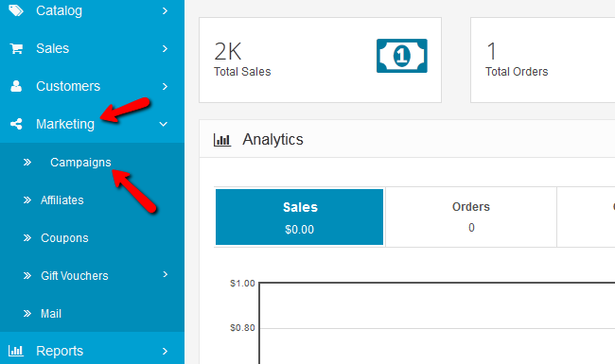
Task: Click the Reports bar chart icon
Action: pyautogui.click(x=16, y=351)
